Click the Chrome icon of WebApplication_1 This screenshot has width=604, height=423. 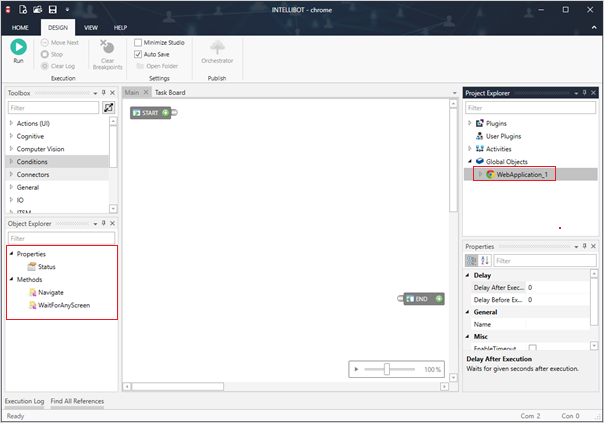click(x=490, y=174)
